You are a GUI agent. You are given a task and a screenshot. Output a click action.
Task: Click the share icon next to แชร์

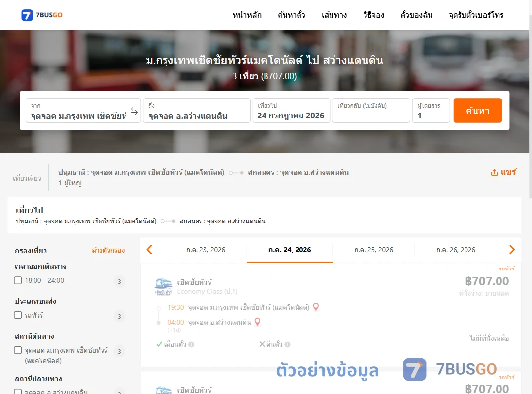point(495,172)
